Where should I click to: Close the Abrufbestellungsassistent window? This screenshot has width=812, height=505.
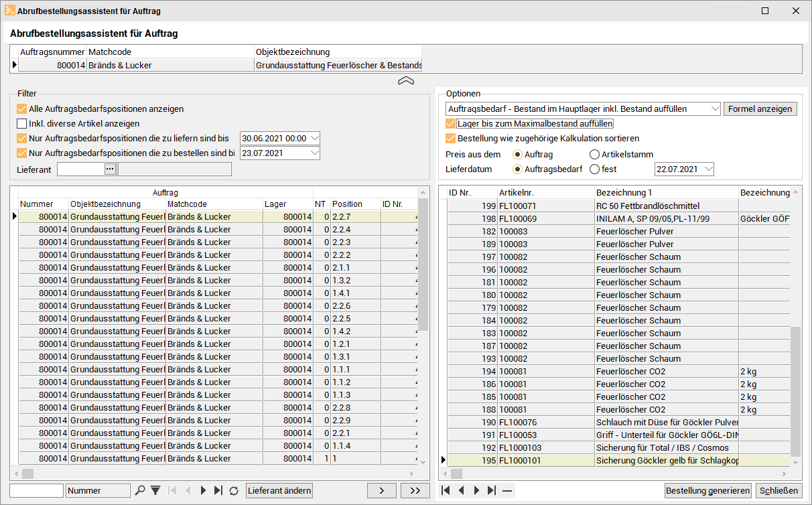click(x=796, y=11)
